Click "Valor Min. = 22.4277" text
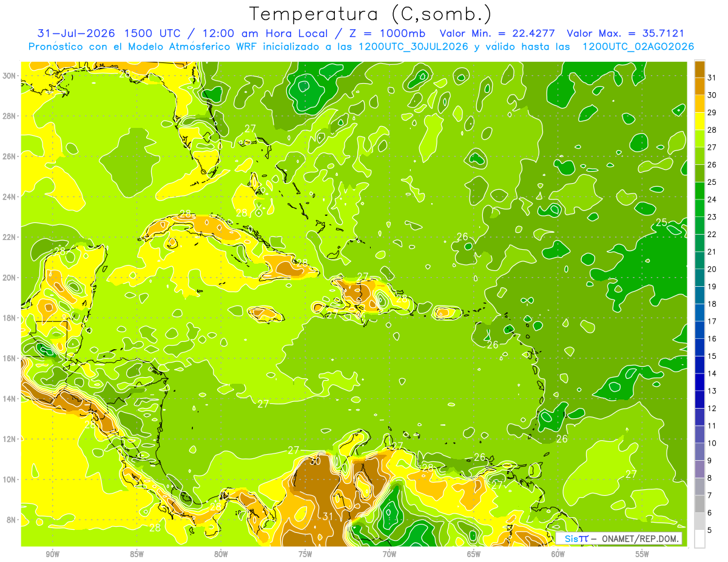Image resolution: width=728 pixels, height=562 pixels. (x=498, y=33)
